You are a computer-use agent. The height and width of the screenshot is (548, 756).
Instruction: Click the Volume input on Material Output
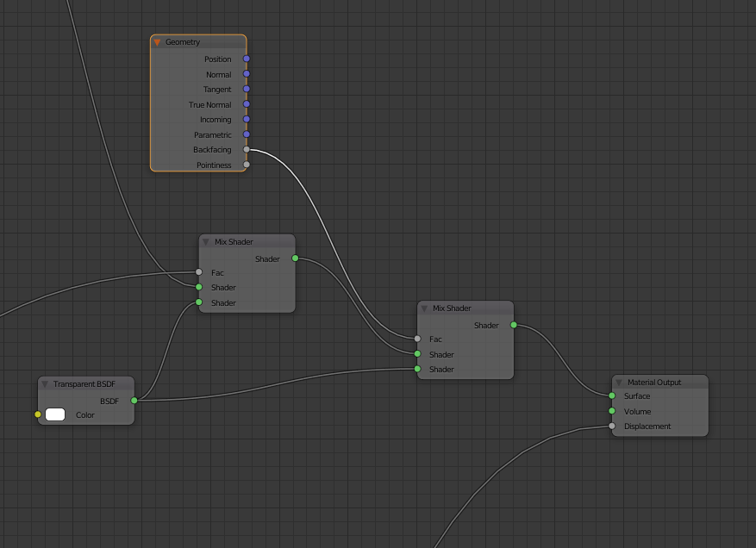(x=613, y=411)
